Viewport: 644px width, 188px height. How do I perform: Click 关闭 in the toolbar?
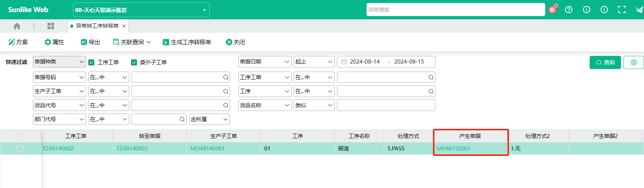point(235,42)
